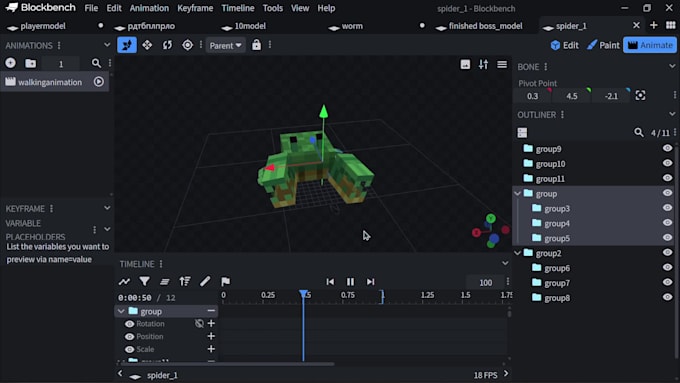680x383 pixels.
Task: Toggle visibility of group11
Action: click(x=667, y=178)
